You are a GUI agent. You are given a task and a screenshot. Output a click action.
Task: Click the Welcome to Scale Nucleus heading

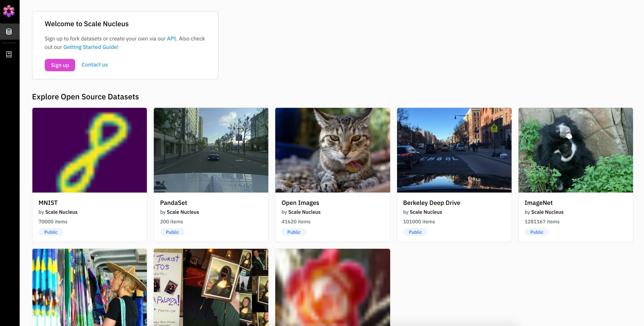pyautogui.click(x=87, y=24)
